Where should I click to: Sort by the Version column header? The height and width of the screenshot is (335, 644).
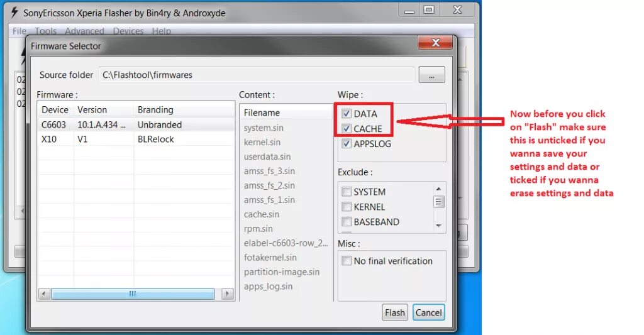pyautogui.click(x=104, y=110)
